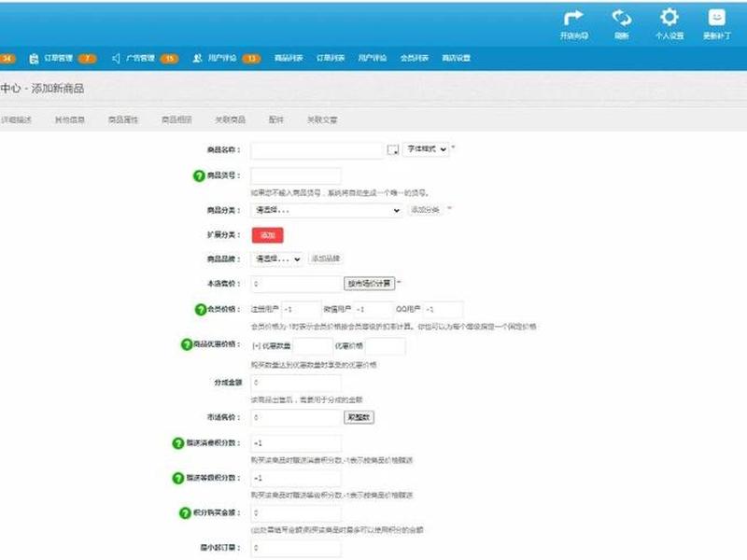Click the 开店向导 arrow icon
The height and width of the screenshot is (560, 747).
(x=573, y=18)
